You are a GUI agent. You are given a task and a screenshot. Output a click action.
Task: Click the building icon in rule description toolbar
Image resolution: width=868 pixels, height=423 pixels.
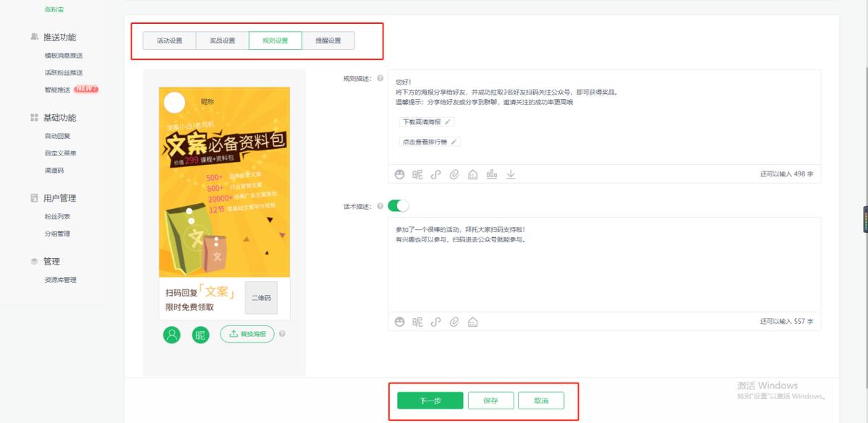coord(472,174)
